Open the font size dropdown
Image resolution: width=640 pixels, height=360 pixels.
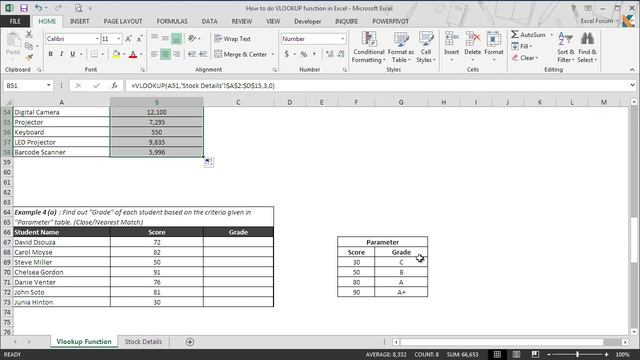(119, 39)
